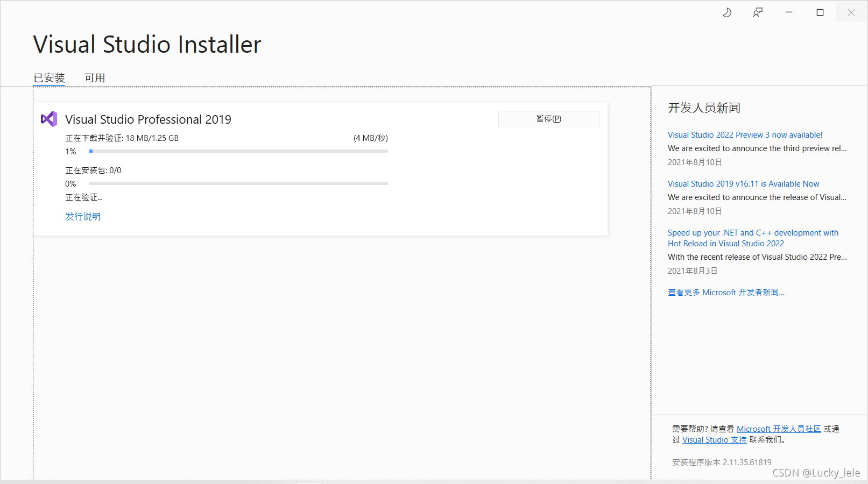Click 'With the recent release of Visual Studio 2022' text
The height and width of the screenshot is (484, 868).
coord(757,257)
